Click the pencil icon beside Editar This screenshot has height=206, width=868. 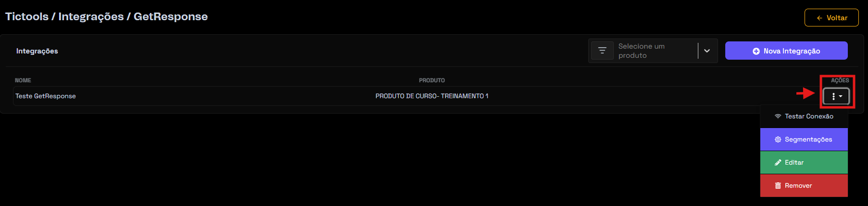pyautogui.click(x=778, y=163)
